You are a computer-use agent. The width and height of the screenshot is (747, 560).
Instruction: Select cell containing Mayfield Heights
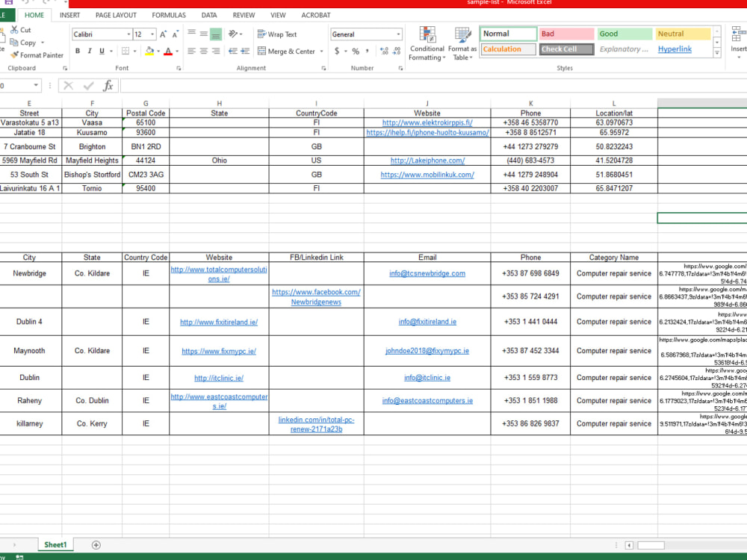point(92,161)
